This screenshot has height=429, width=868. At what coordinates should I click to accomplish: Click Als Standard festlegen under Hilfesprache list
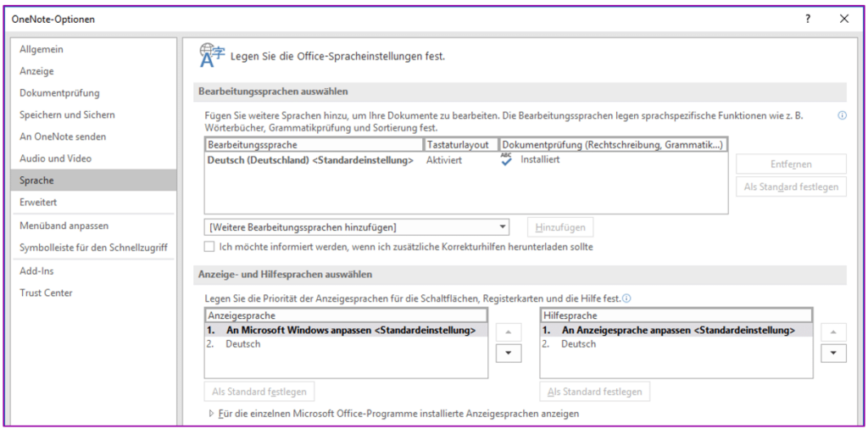tap(594, 392)
